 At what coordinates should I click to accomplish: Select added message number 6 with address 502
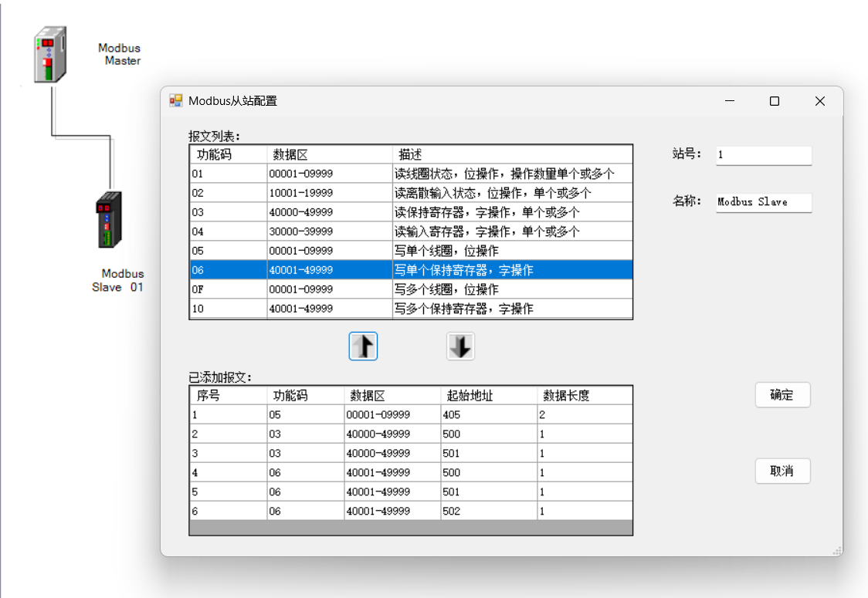(x=410, y=511)
